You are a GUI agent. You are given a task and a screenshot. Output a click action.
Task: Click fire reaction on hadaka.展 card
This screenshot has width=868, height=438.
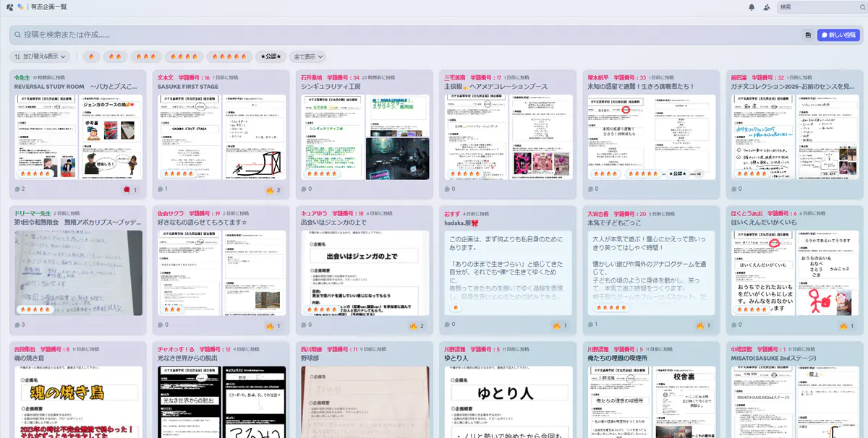coord(561,326)
